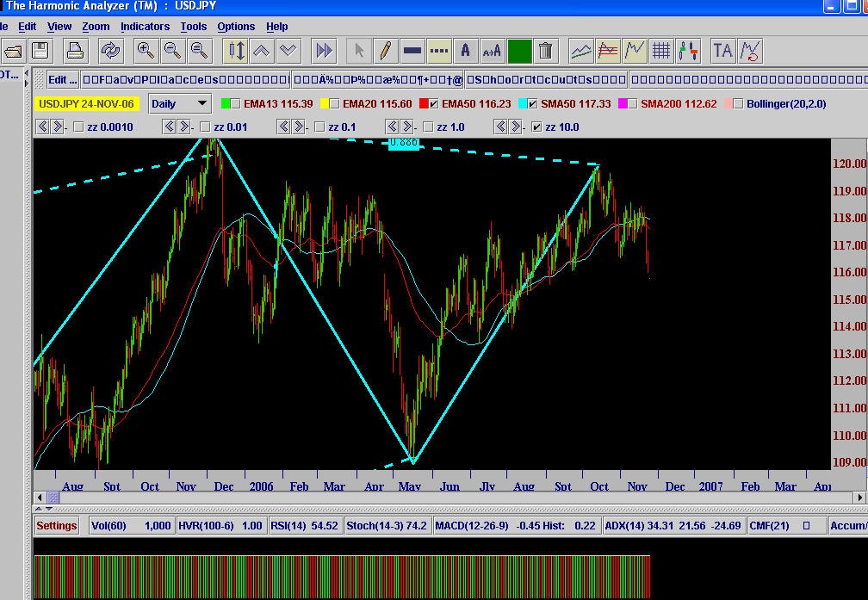Screen dimensions: 868x600
Task: Check the zz 0.0010 checkbox
Action: coord(78,127)
